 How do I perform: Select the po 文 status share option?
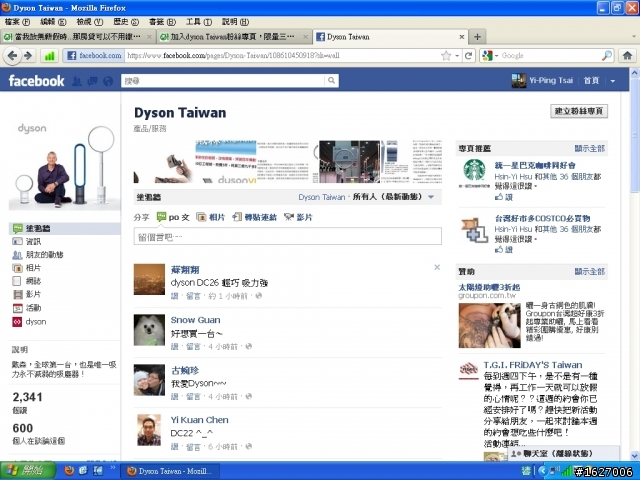coord(173,217)
